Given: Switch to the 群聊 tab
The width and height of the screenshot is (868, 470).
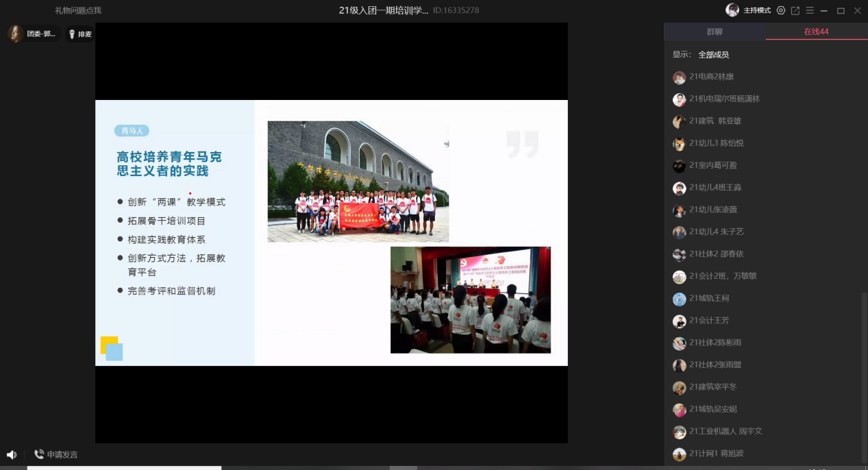Looking at the screenshot, I should tap(715, 32).
